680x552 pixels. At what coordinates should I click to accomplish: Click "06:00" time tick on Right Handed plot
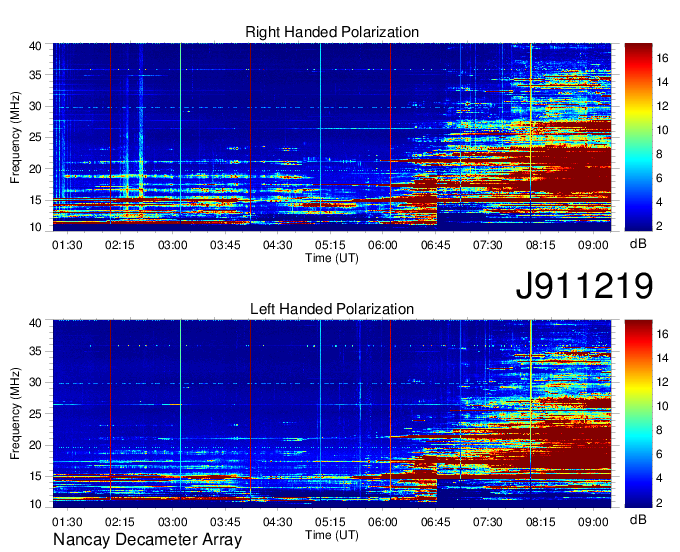coord(382,245)
